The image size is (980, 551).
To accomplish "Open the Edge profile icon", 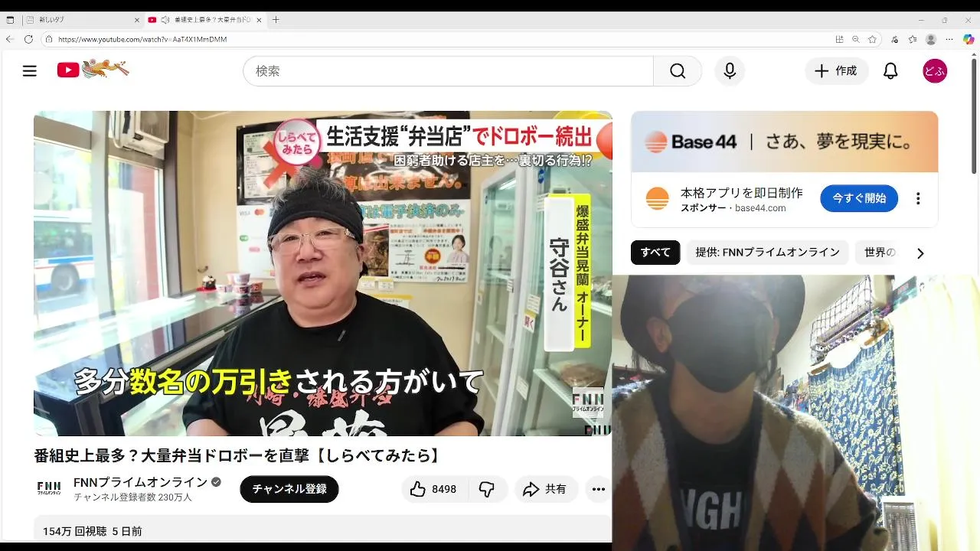I will (x=931, y=39).
